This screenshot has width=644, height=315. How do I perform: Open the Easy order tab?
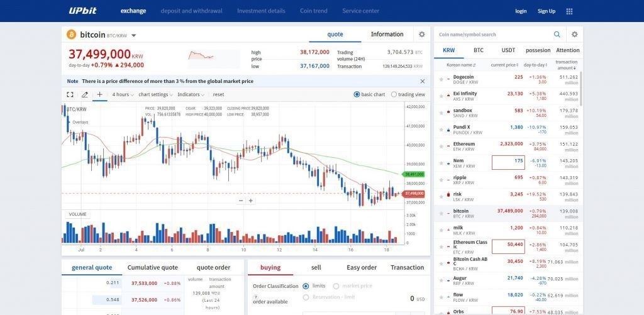[x=362, y=267]
